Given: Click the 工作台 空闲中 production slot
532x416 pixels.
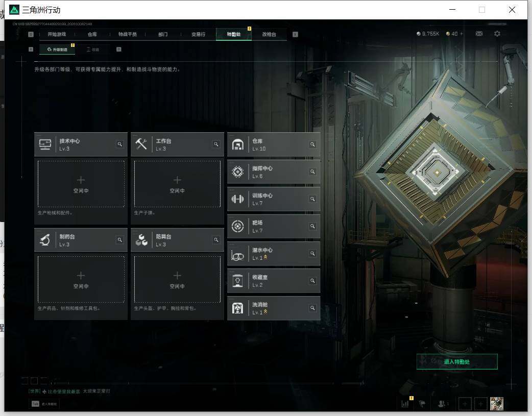Looking at the screenshot, I should point(177,184).
